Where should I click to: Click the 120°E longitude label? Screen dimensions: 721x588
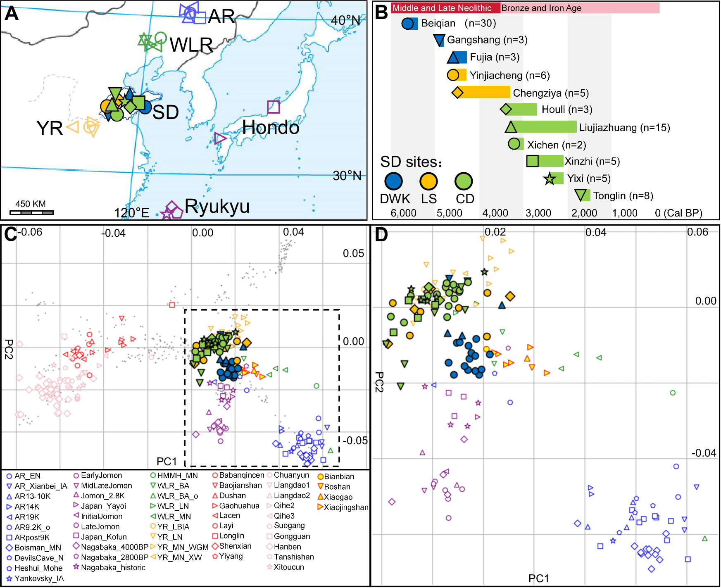[131, 213]
